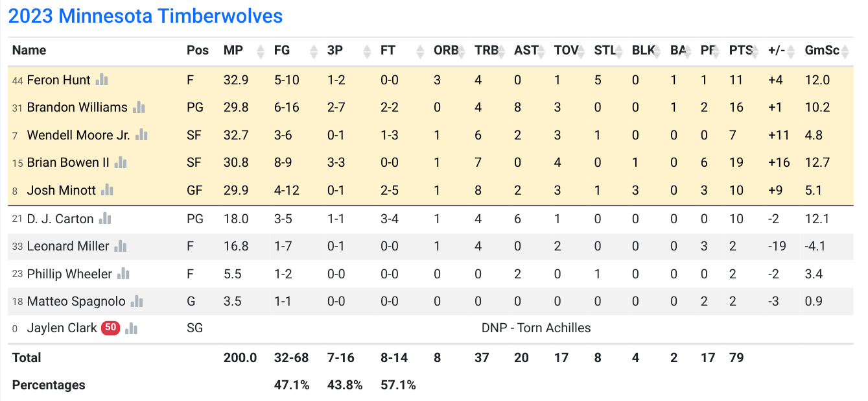Click the stats chart icon beside Feron Hunt

[x=102, y=80]
